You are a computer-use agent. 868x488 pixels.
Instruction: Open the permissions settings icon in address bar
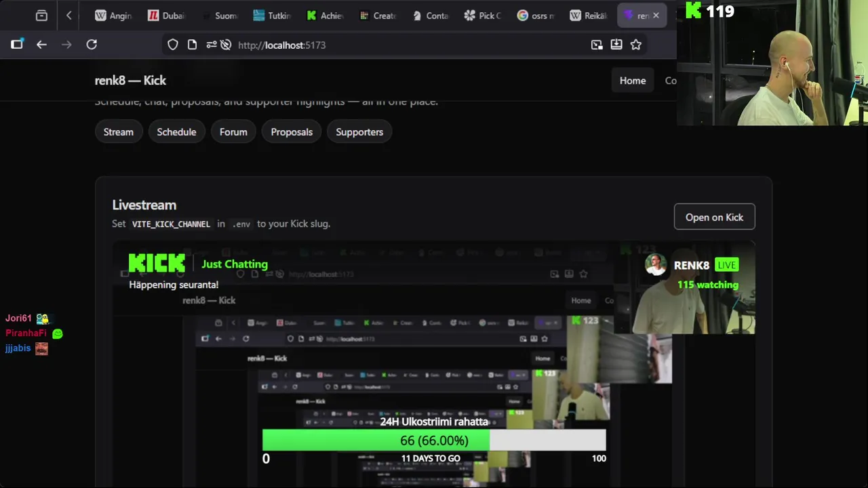click(211, 45)
